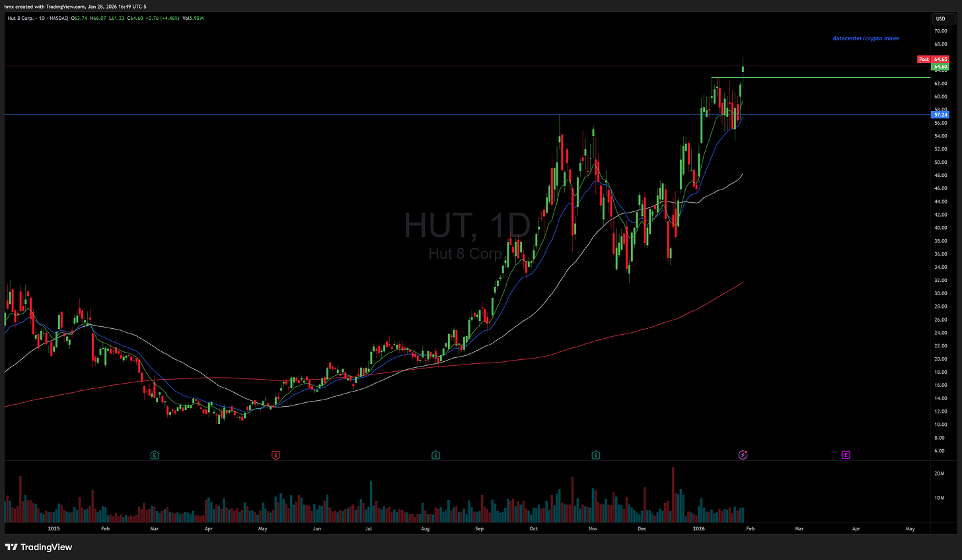Click the '1D' interval in the legend
Screen dimensions: 962x560
click(42, 18)
